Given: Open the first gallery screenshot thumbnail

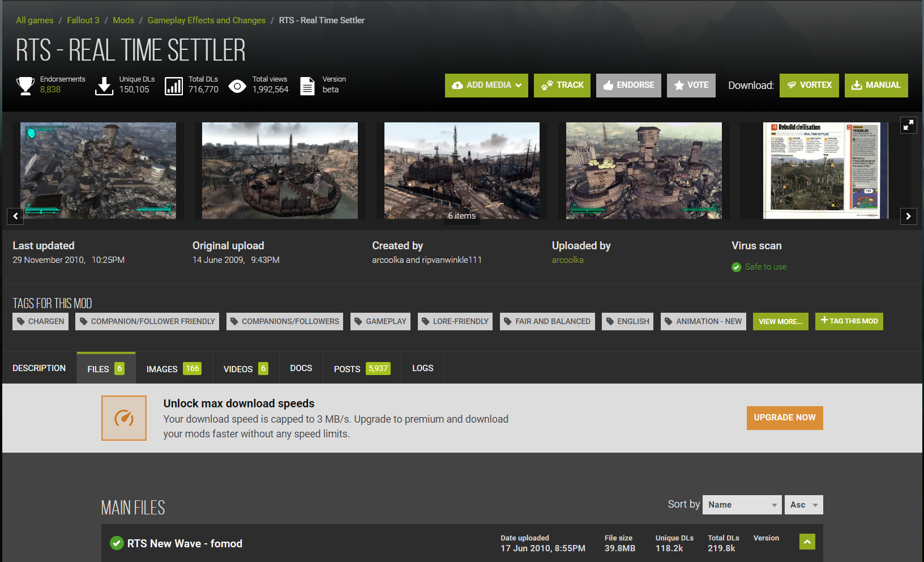Looking at the screenshot, I should click(99, 171).
